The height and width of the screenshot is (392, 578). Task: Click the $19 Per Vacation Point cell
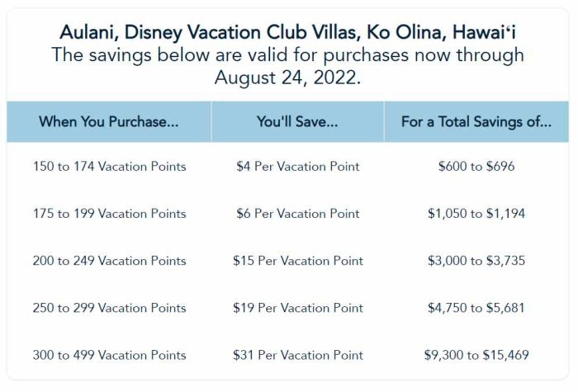(297, 308)
